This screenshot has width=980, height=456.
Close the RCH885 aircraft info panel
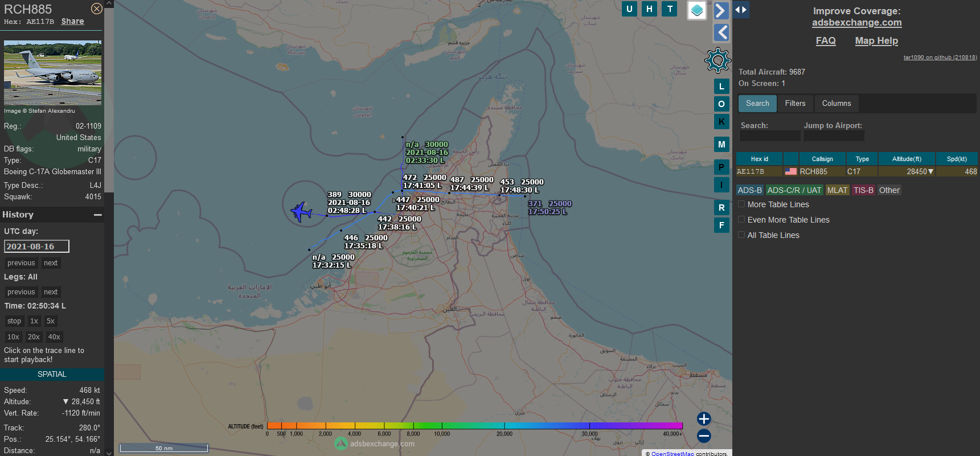(97, 9)
